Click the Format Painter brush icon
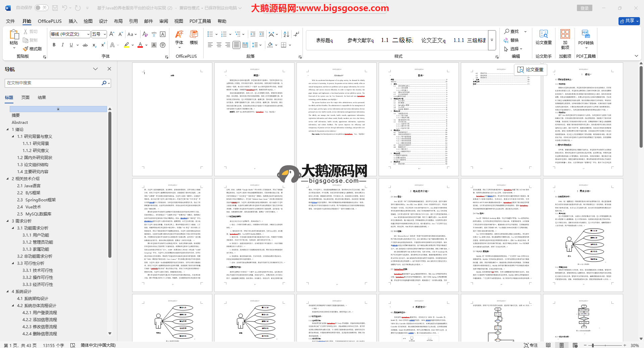644x348 pixels. [33, 49]
